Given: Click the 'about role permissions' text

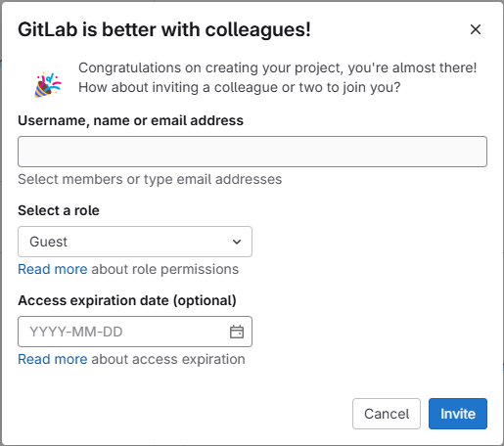Looking at the screenshot, I should tap(164, 269).
